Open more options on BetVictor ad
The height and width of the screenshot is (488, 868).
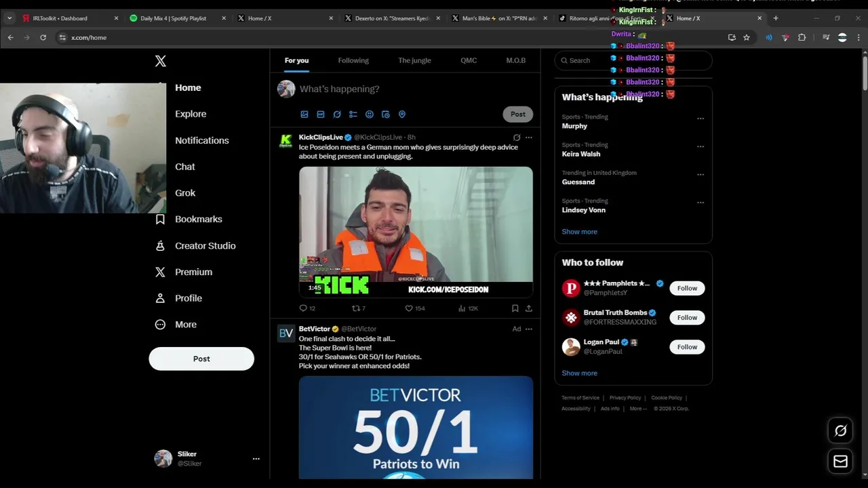point(529,329)
